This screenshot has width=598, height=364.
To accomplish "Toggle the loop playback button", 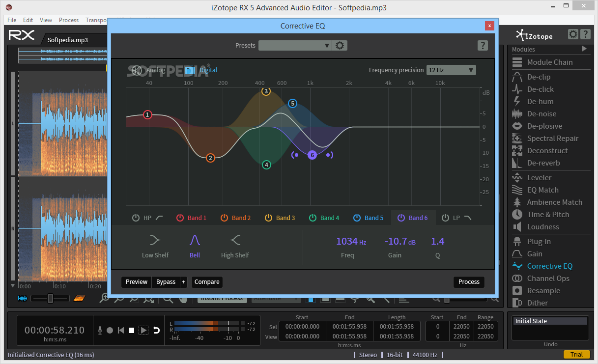I will point(156,331).
